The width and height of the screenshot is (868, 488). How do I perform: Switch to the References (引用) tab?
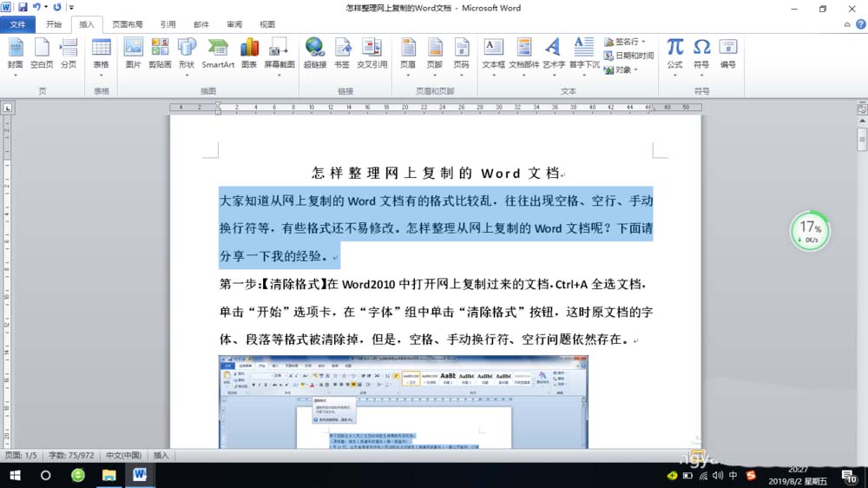168,24
